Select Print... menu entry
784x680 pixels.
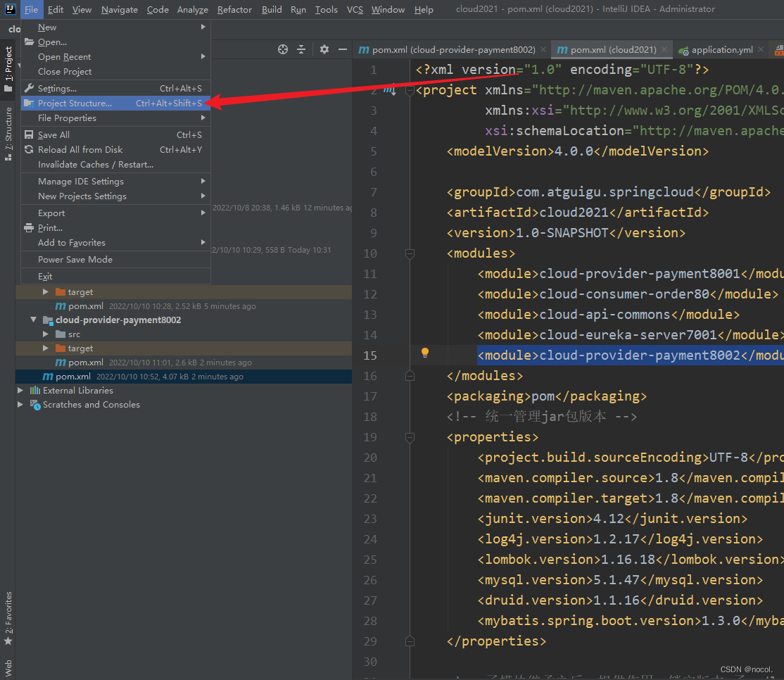tap(115, 227)
